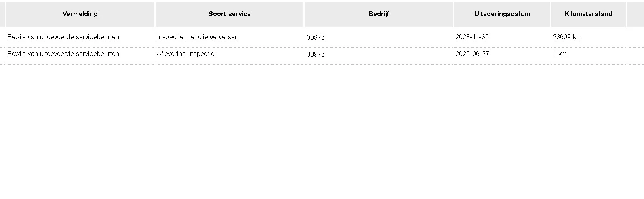
Task: Select the date 2022-06-27
Action: [472, 54]
